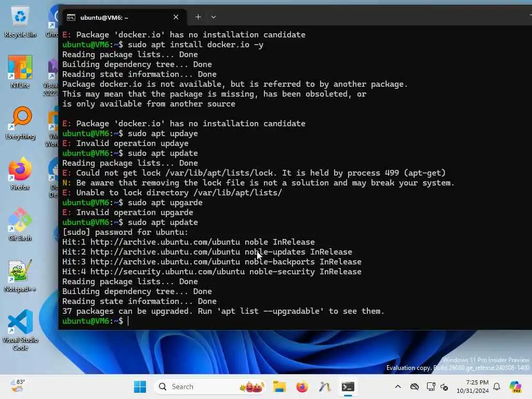Open the muted volume tray icon
Viewport: 532px width, 399px height.
[x=444, y=387]
